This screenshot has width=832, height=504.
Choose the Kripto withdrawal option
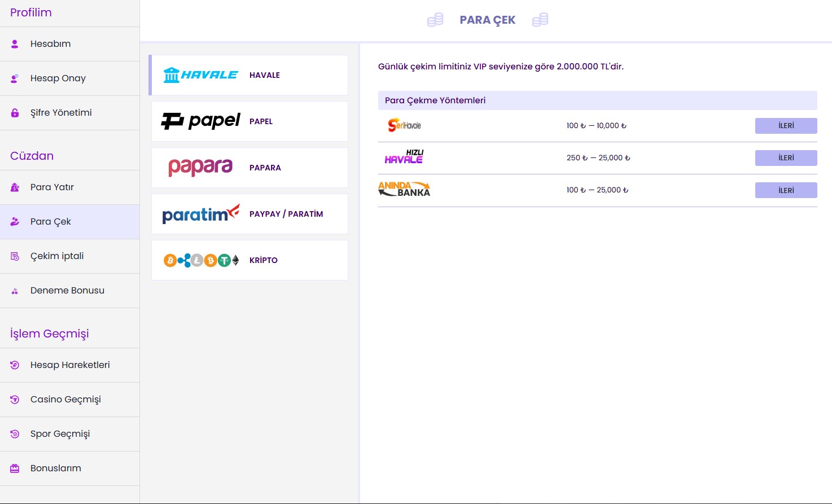coord(249,260)
